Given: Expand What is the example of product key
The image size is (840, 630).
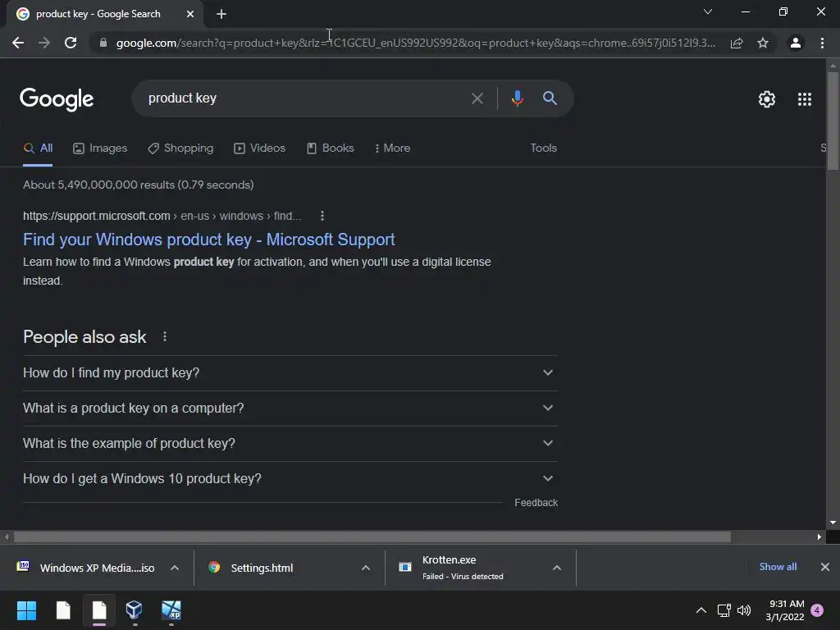Looking at the screenshot, I should [x=290, y=444].
